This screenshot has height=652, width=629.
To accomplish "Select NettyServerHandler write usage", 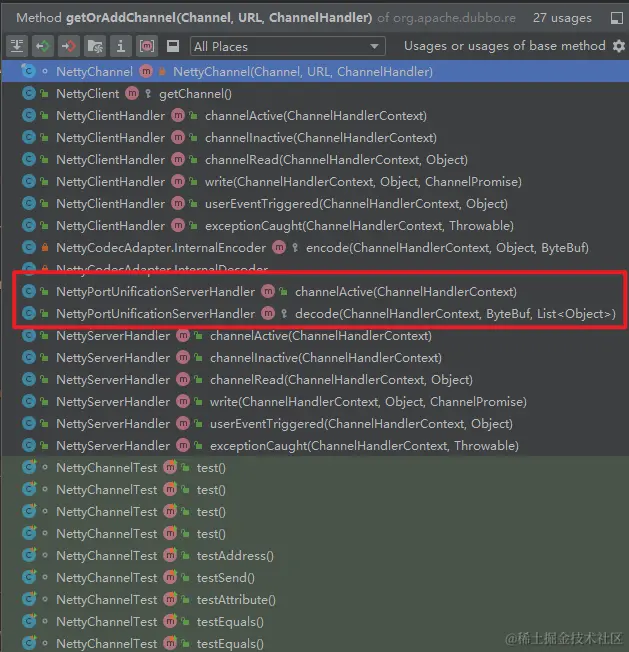I will coord(315,402).
